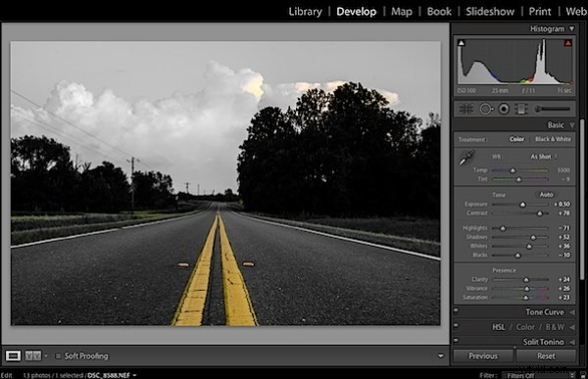Viewport: 588px width, 379px height.
Task: Select the Spot Removal tool
Action: coord(486,109)
